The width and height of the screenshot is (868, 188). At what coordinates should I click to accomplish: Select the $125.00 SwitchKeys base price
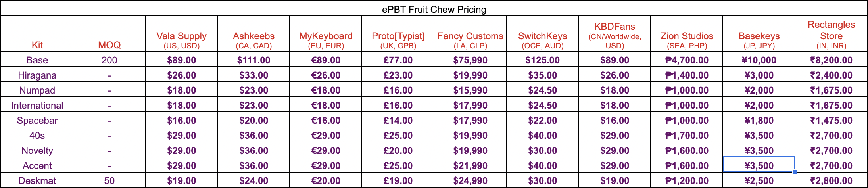click(542, 60)
